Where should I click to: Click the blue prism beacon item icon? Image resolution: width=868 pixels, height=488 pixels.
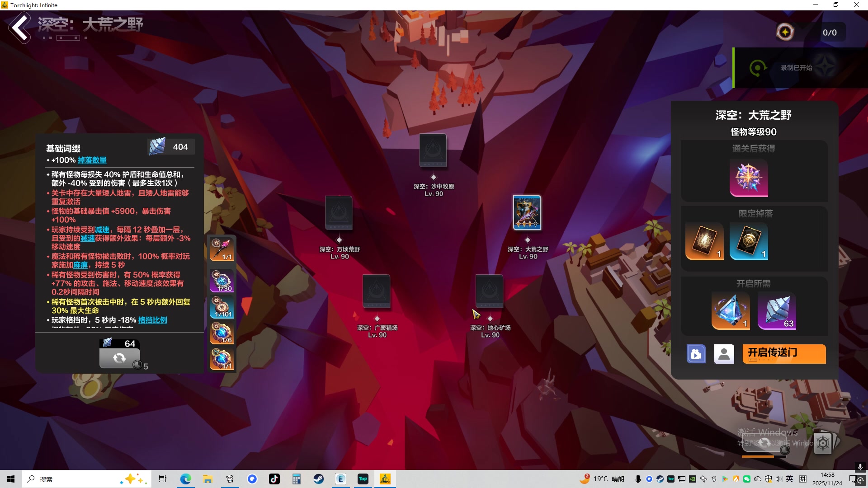click(730, 310)
